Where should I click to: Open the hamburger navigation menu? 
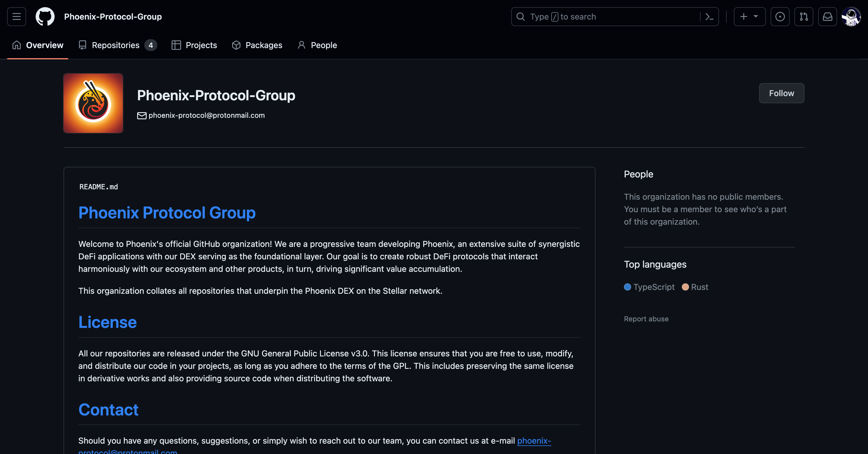(x=17, y=17)
